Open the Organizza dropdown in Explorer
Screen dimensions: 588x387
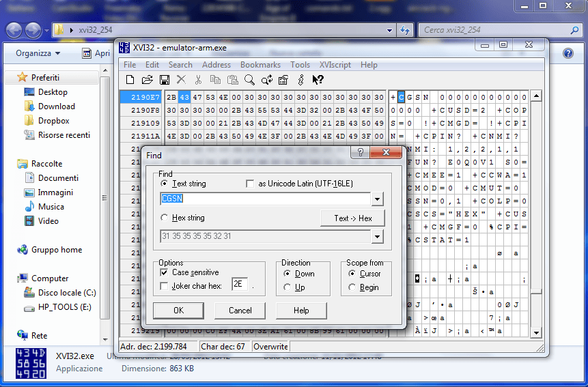coord(38,53)
